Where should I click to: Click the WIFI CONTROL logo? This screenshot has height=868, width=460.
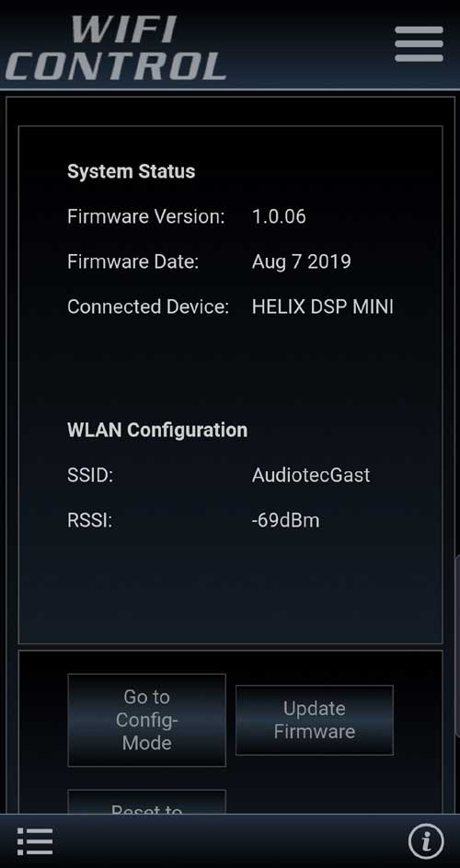116,48
